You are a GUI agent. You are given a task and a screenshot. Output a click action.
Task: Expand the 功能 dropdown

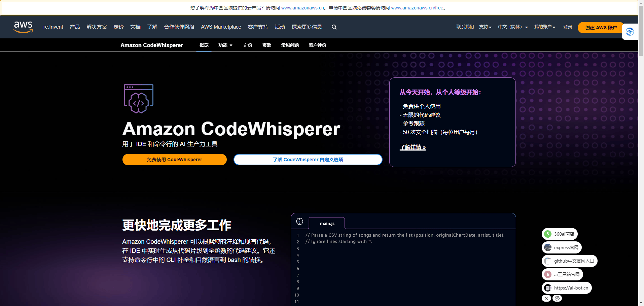(225, 45)
